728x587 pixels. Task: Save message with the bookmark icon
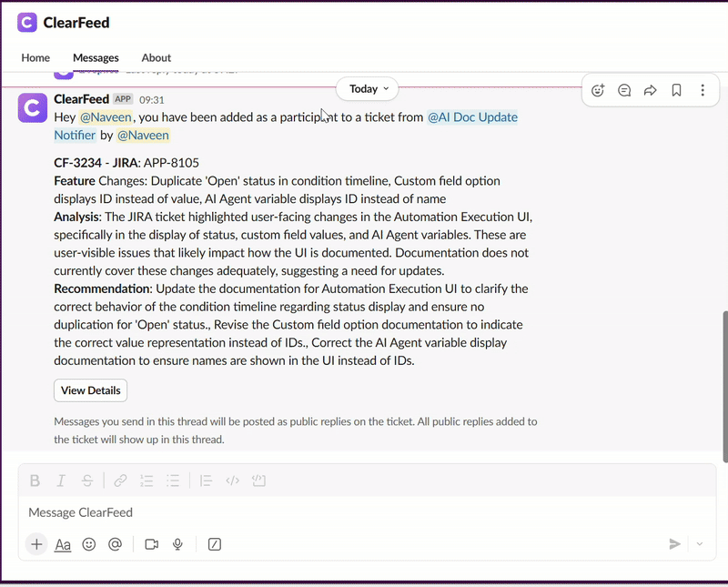tap(676, 90)
